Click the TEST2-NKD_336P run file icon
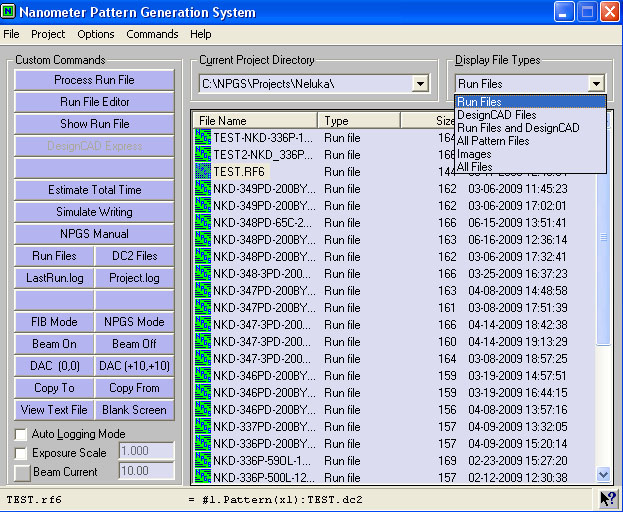623x512 pixels. point(203,155)
